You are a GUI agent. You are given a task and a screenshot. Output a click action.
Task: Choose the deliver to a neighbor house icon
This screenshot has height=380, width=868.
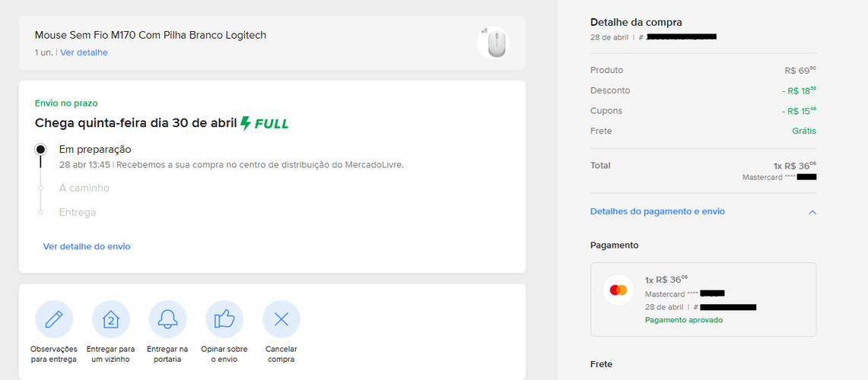111,319
